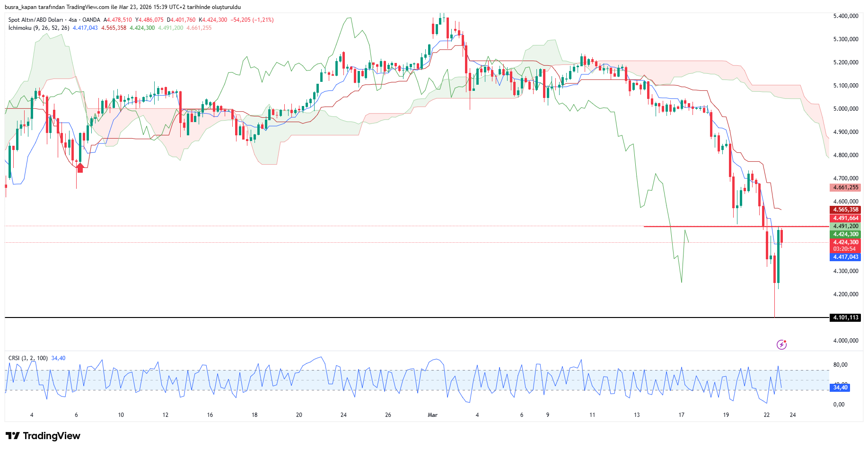Click the red up arrow marker
The height and width of the screenshot is (450, 868).
pyautogui.click(x=80, y=168)
